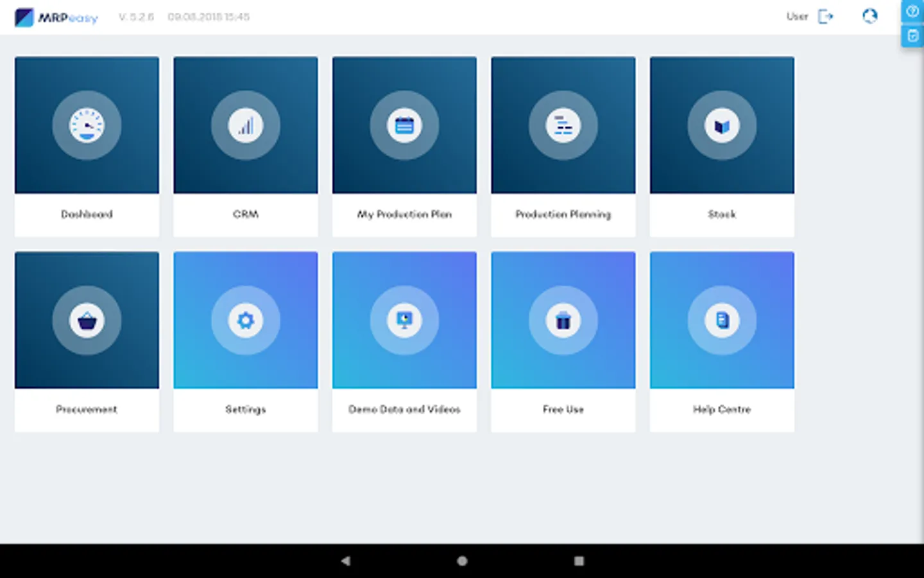The width and height of the screenshot is (924, 578).
Task: Open the Production Planning schedule icon
Action: [x=563, y=125]
